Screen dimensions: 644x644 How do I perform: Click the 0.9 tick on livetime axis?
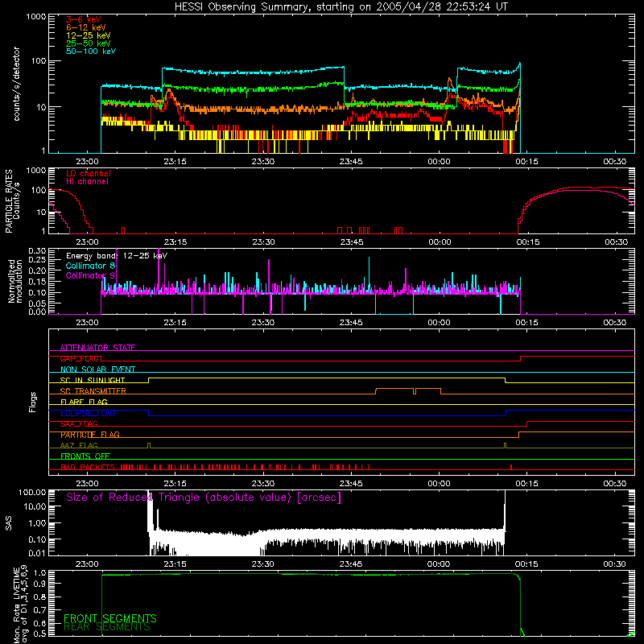(41, 584)
